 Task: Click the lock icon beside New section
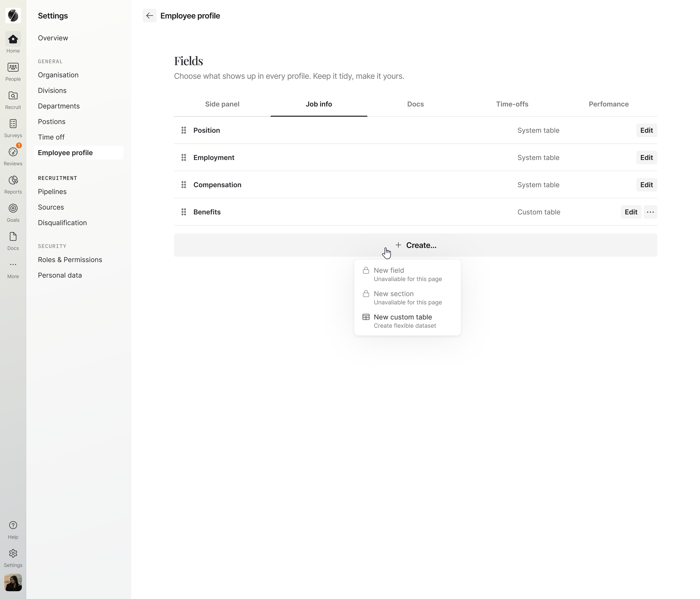[x=366, y=293]
